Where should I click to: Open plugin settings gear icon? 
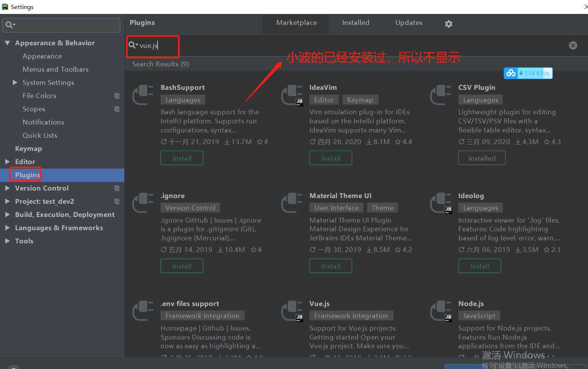coord(449,24)
